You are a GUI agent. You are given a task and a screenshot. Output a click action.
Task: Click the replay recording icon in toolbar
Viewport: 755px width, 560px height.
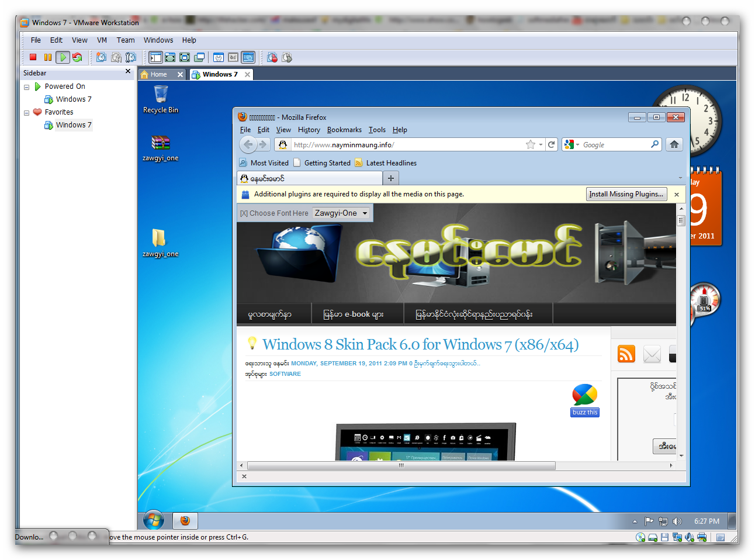point(287,57)
